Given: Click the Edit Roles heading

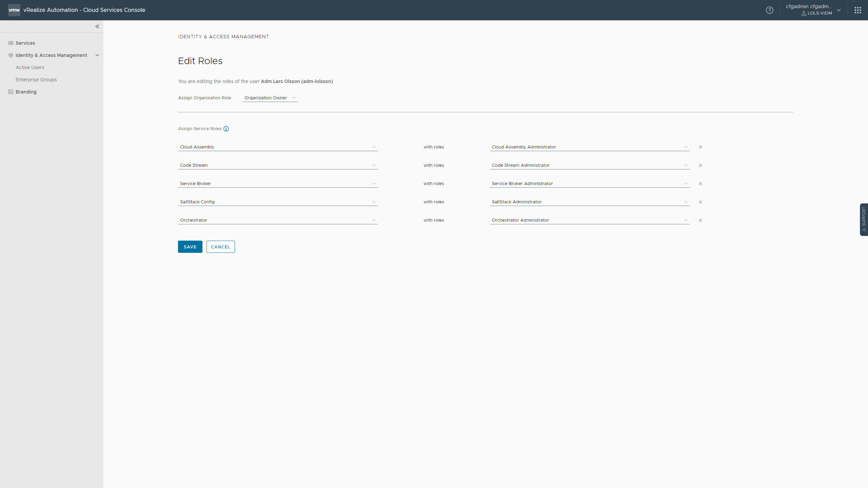Looking at the screenshot, I should 200,61.
